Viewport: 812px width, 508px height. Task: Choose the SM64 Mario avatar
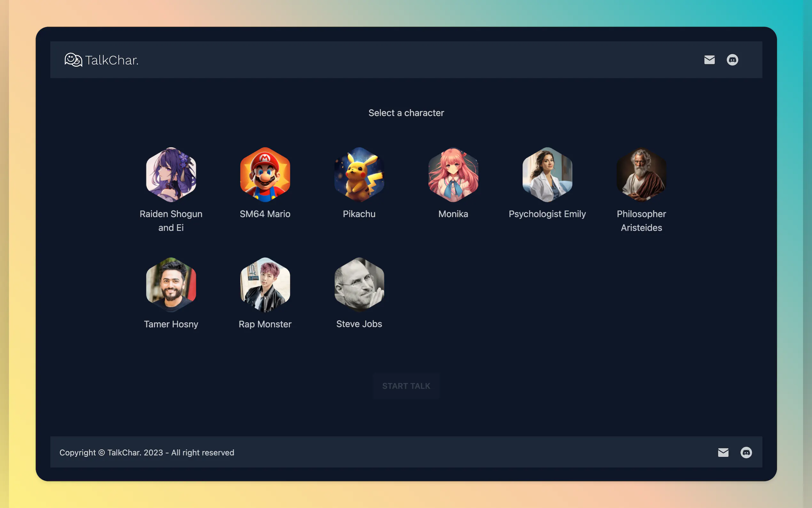(265, 175)
